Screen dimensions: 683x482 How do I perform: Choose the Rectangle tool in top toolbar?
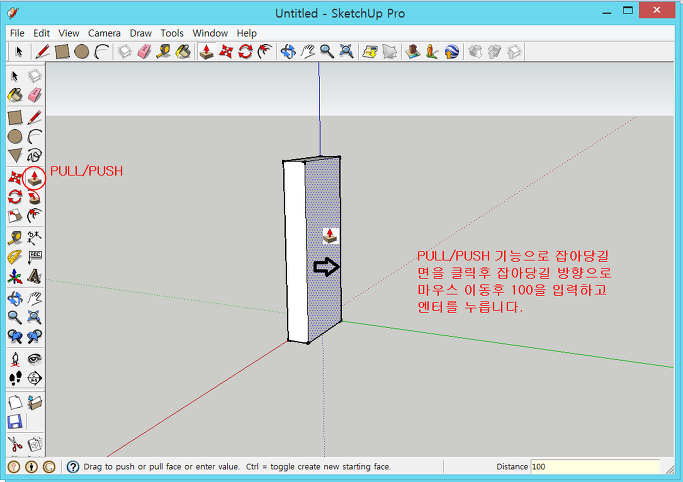point(62,51)
